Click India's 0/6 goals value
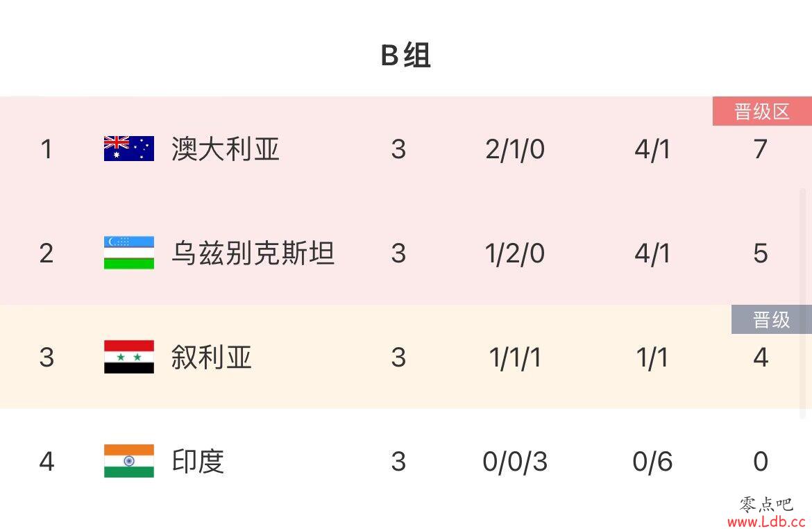812x529 pixels. pos(652,462)
